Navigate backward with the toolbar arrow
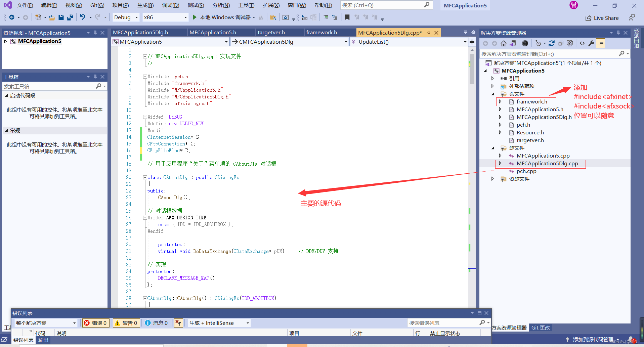The height and width of the screenshot is (347, 644). click(12, 17)
